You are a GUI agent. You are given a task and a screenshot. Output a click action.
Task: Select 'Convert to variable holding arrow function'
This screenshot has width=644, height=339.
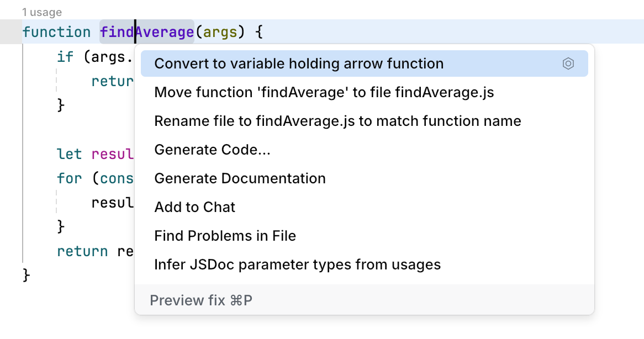point(299,63)
